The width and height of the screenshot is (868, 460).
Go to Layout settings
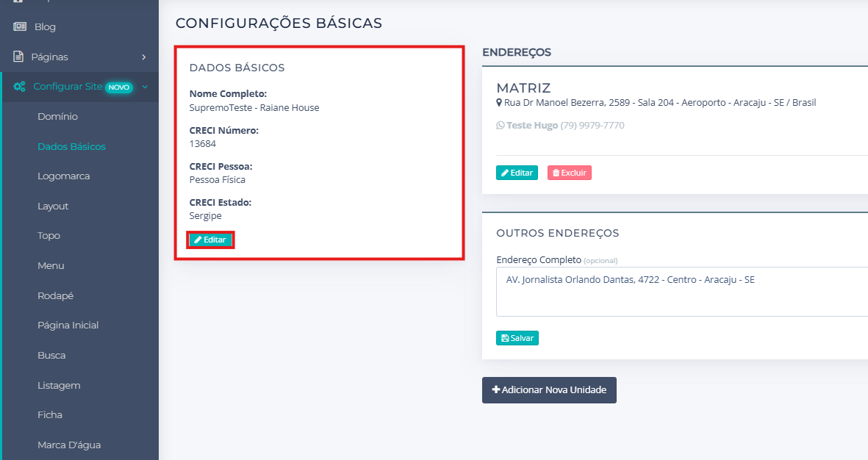[53, 206]
